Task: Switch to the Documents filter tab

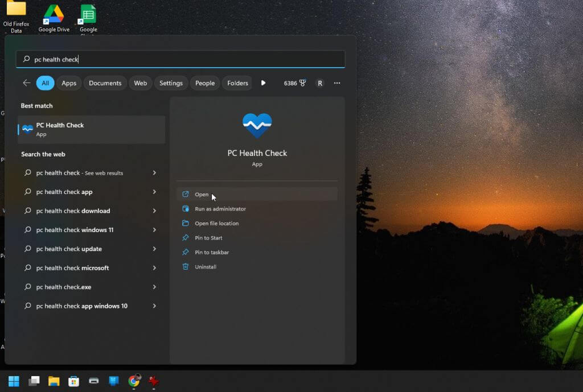Action: point(105,83)
